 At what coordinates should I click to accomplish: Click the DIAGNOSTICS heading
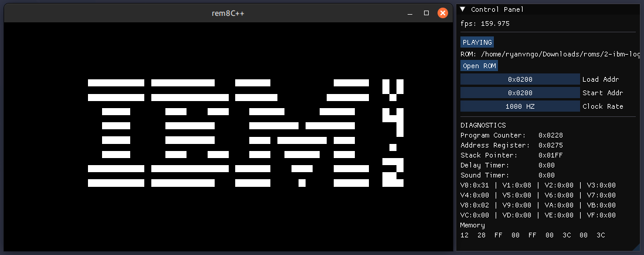(x=483, y=125)
